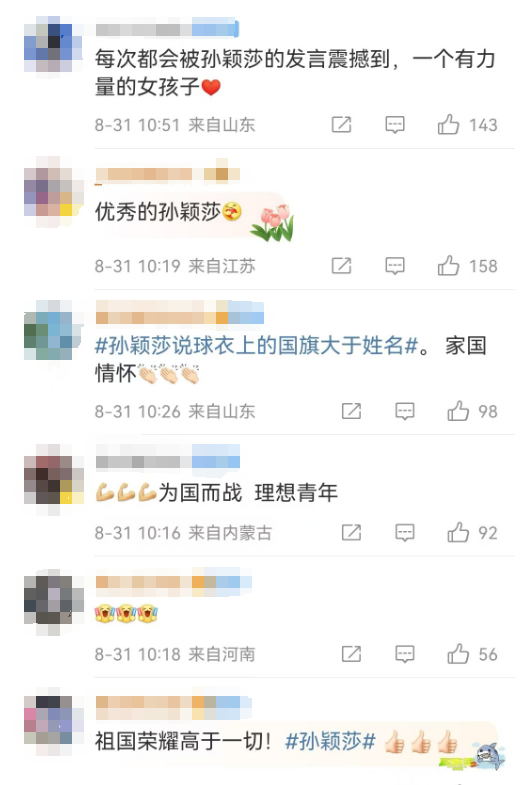
Task: Share the 优秀的孙颖莎 comment
Action: tap(341, 266)
